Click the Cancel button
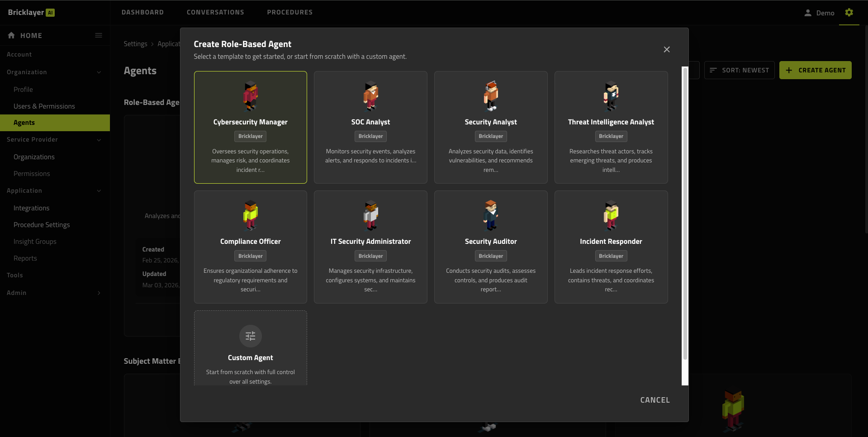868x437 pixels. pos(655,400)
